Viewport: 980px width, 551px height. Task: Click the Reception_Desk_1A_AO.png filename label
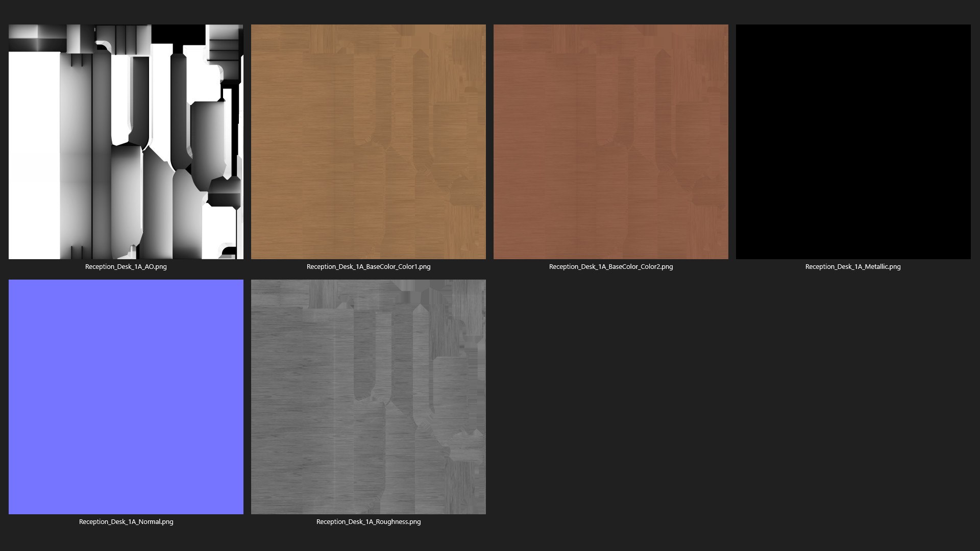(126, 267)
